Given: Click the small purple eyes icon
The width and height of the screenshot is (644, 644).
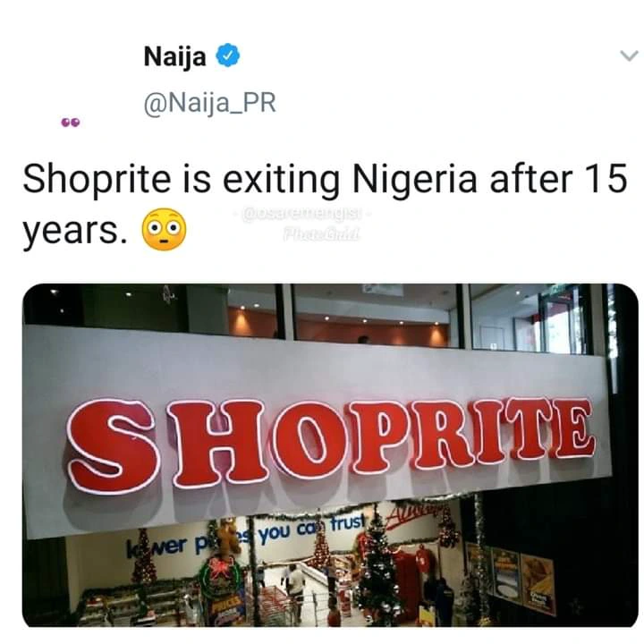Looking at the screenshot, I should click(71, 122).
